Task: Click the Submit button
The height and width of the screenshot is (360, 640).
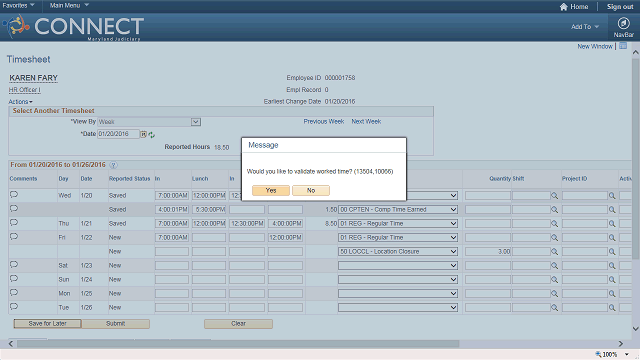Action: point(116,324)
